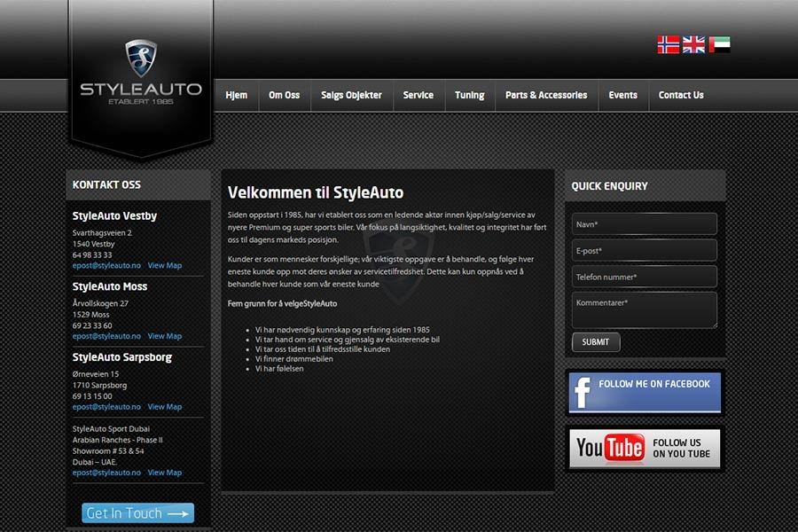This screenshot has width=798, height=532.
Task: Open the Follow Me on Facebook banner
Action: pyautogui.click(x=645, y=392)
